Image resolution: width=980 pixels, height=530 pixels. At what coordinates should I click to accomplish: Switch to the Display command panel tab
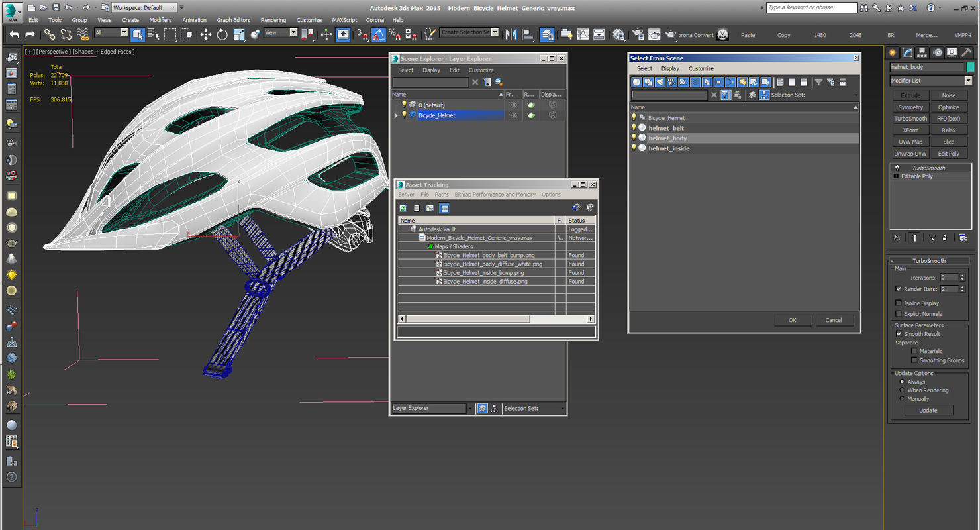[952, 52]
